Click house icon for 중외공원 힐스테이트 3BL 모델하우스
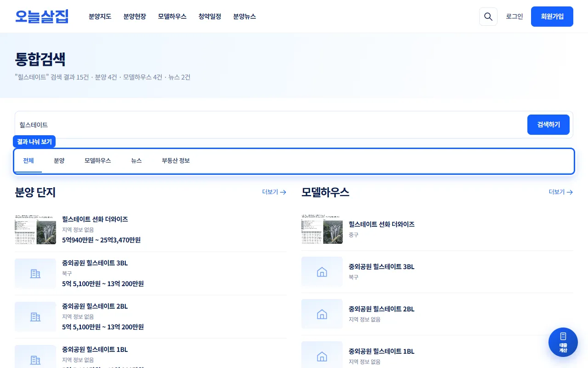 click(322, 272)
